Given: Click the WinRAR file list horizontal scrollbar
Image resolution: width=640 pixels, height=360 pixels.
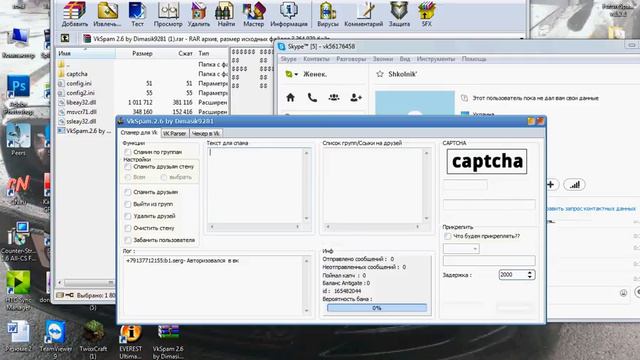Looking at the screenshot, I should [x=87, y=282].
